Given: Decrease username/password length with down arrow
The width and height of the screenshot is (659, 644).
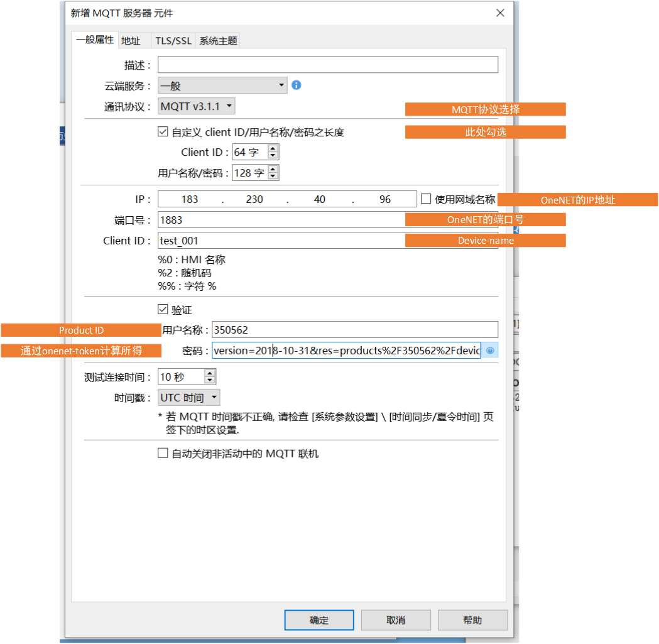Looking at the screenshot, I should tap(273, 177).
